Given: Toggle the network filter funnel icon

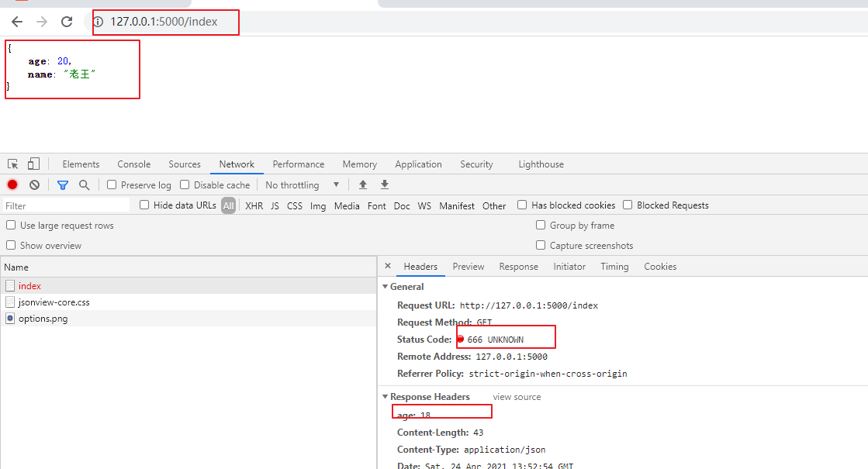Looking at the screenshot, I should tap(63, 185).
